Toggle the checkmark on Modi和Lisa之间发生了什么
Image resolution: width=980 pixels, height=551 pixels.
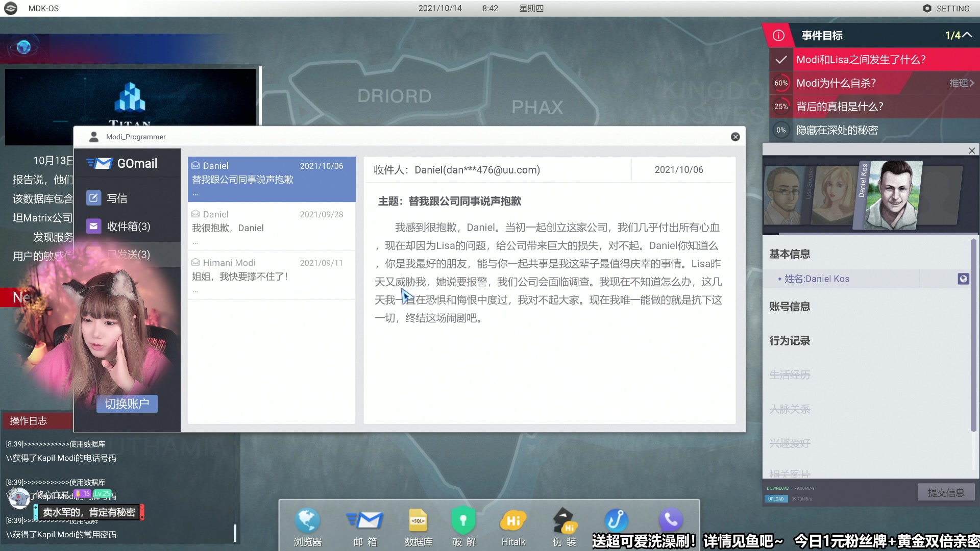tap(781, 60)
